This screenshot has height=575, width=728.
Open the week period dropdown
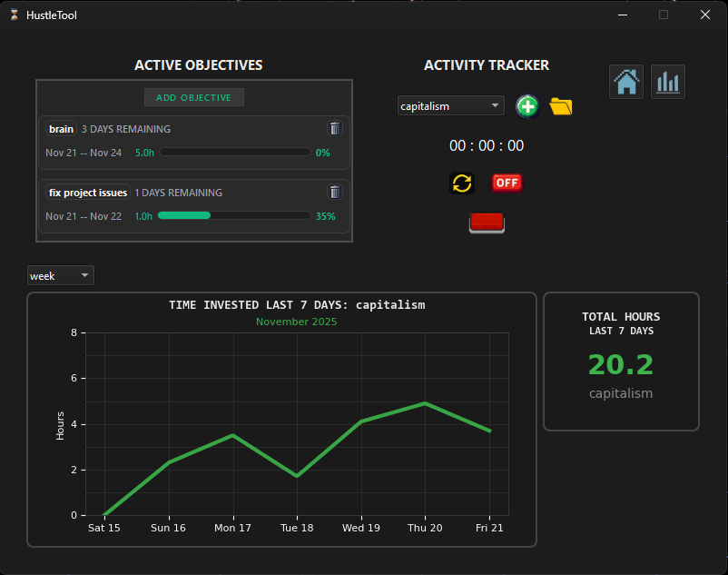pyautogui.click(x=61, y=275)
